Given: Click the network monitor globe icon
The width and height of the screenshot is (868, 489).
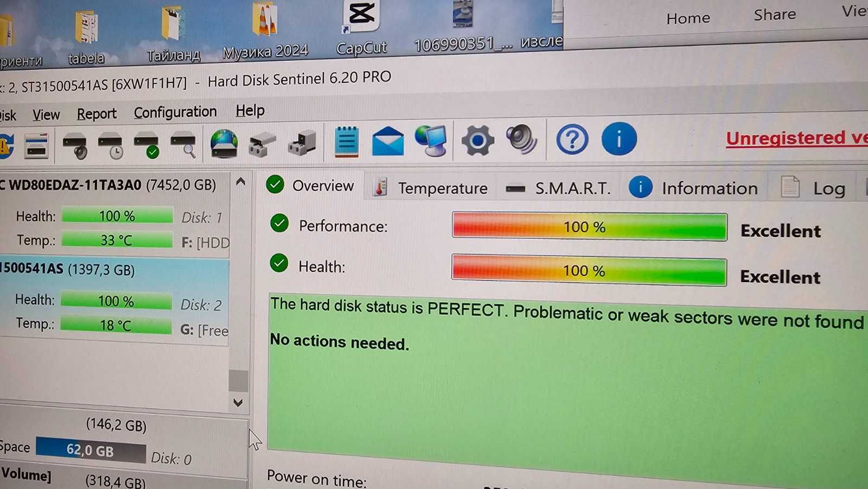Looking at the screenshot, I should [x=431, y=141].
